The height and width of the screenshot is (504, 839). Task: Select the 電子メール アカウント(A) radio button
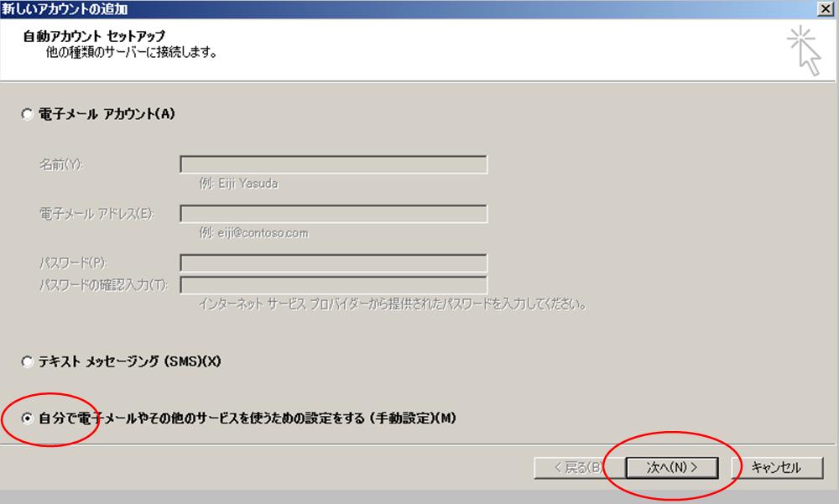click(x=28, y=115)
